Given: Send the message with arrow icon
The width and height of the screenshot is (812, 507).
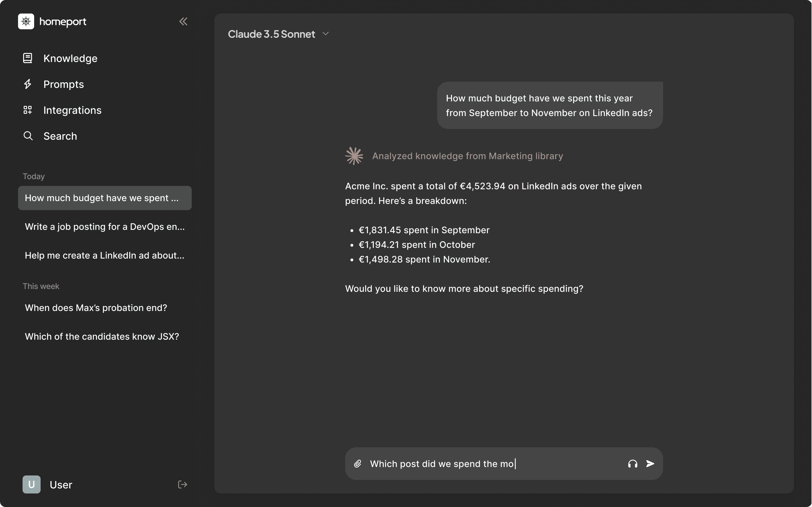Looking at the screenshot, I should pyautogui.click(x=650, y=464).
